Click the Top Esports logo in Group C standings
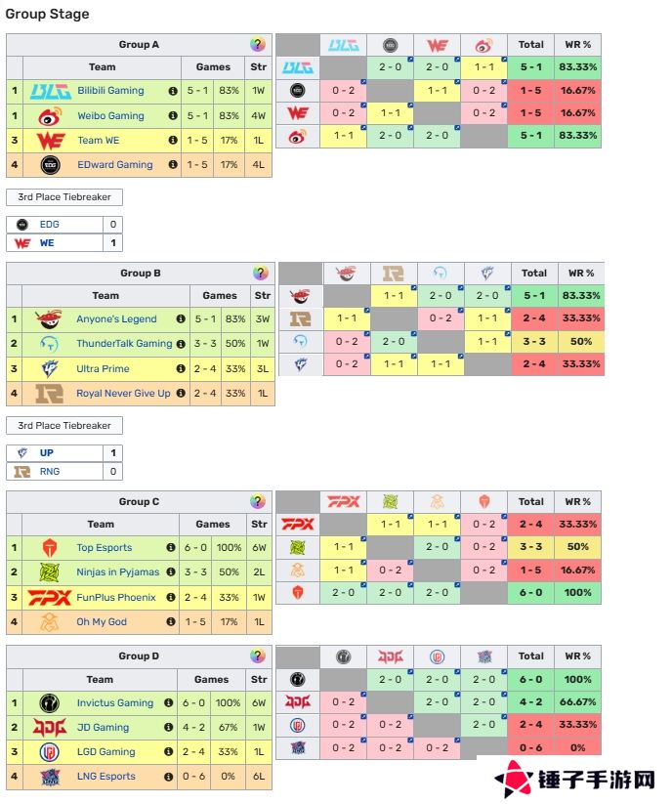 point(50,548)
